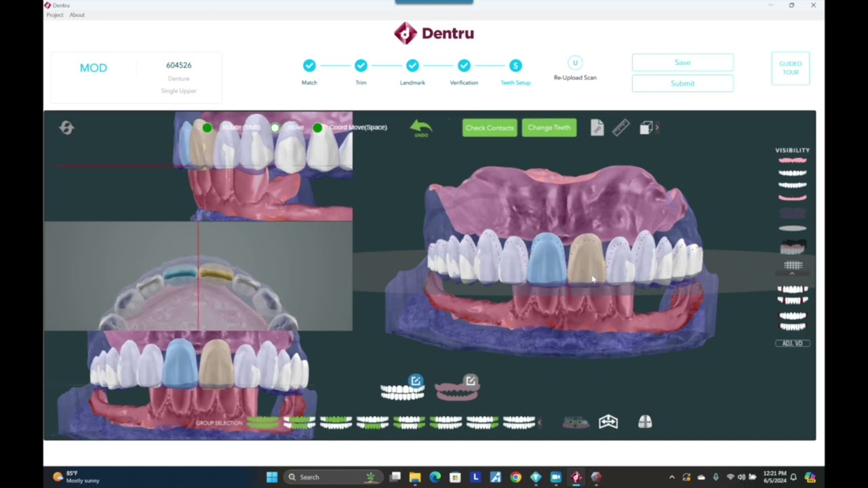Screen dimensions: 868x488
Task: Toggle upper gingiva visibility, top pink icon
Action: 792,161
